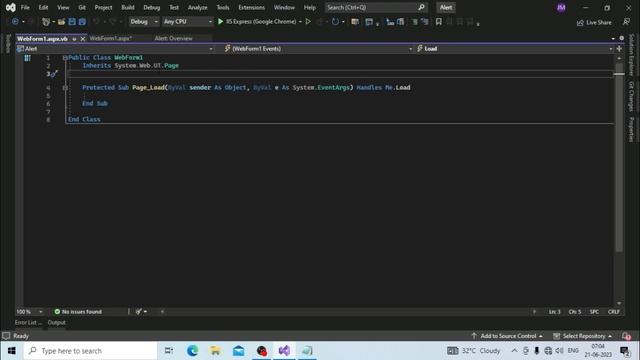Open the (WebForm1 Events) dropdown
640x360 pixels.
[318, 49]
